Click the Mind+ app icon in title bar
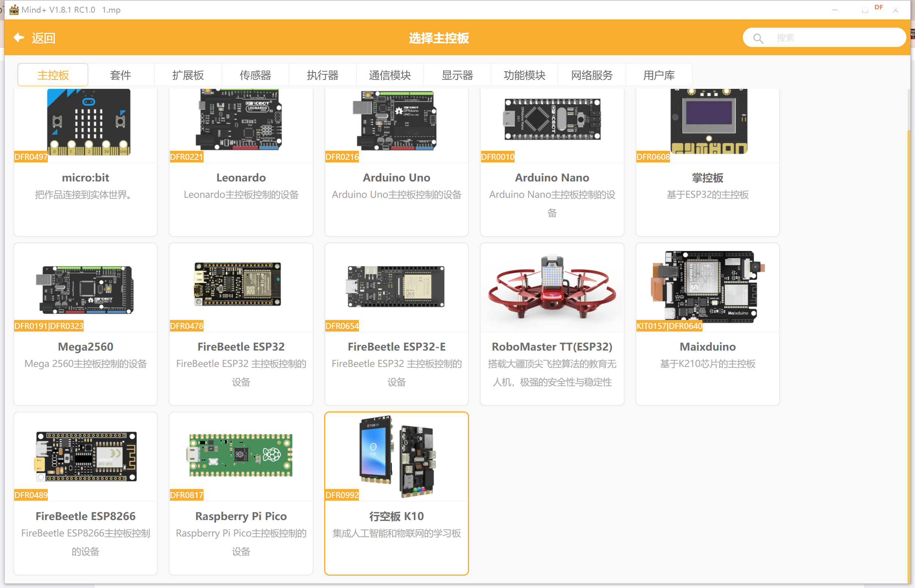915x588 pixels. 14,10
